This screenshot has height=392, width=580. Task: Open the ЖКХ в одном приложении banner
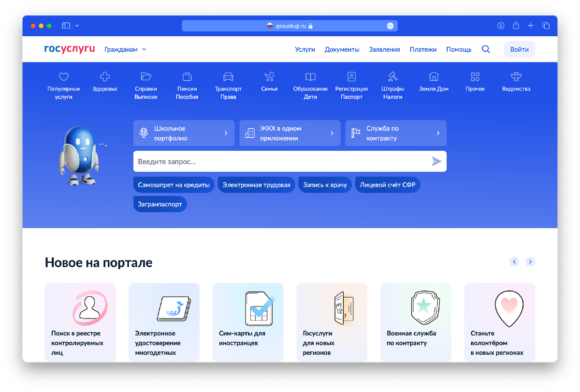coord(290,133)
